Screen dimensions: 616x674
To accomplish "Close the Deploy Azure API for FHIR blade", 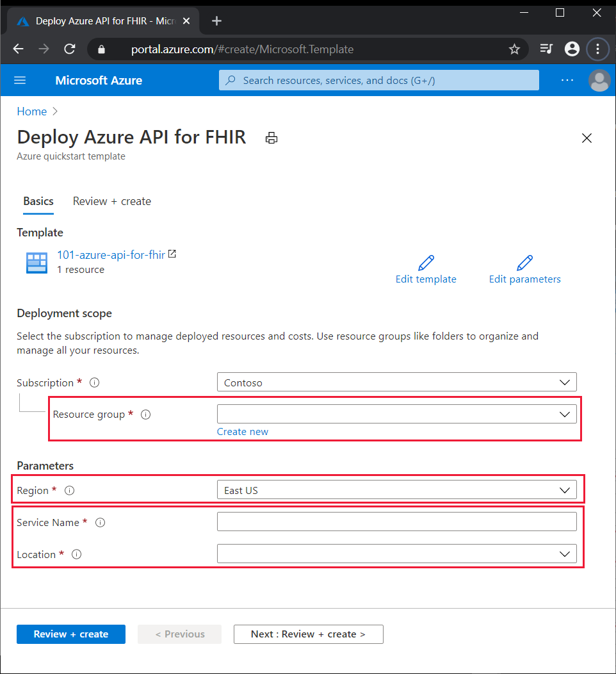I will [x=587, y=138].
